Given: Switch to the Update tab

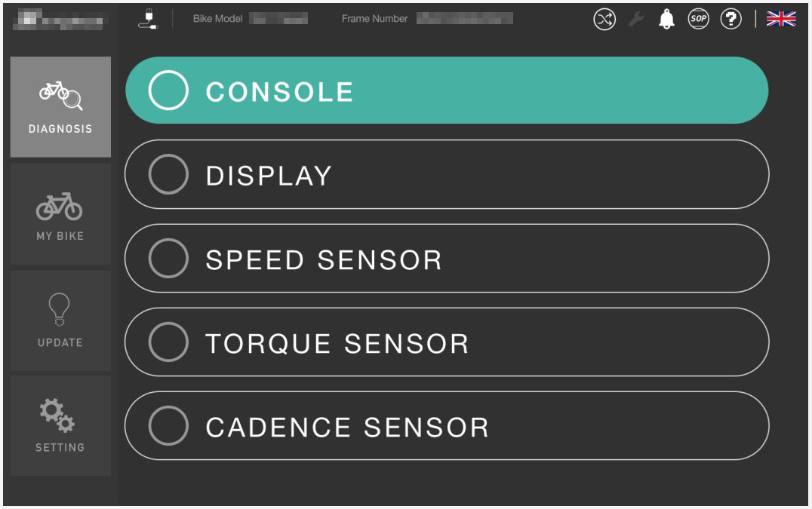Looking at the screenshot, I should pyautogui.click(x=60, y=320).
